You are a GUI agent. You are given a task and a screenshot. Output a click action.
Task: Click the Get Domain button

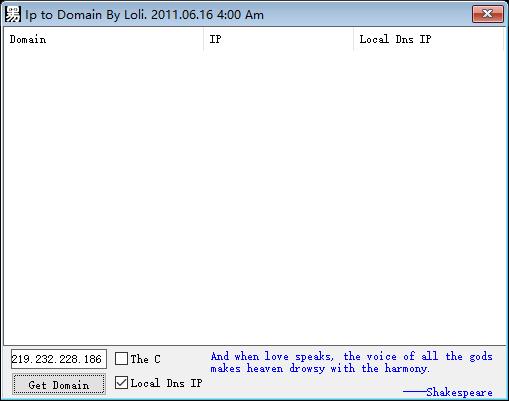59,385
